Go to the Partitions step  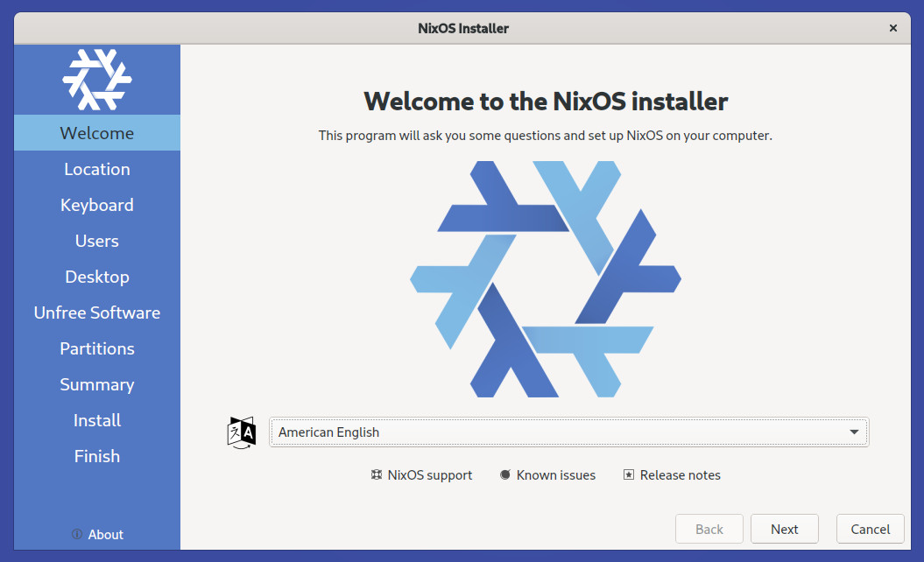[97, 348]
